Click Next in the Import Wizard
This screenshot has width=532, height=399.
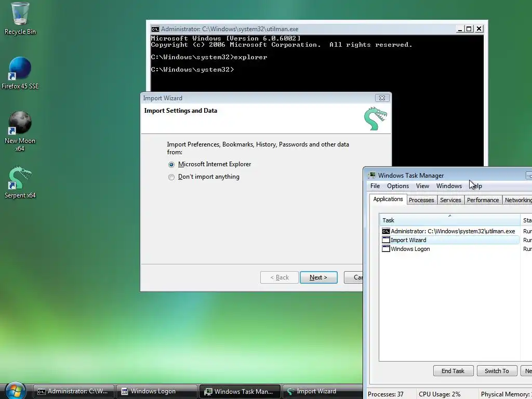[x=318, y=277]
